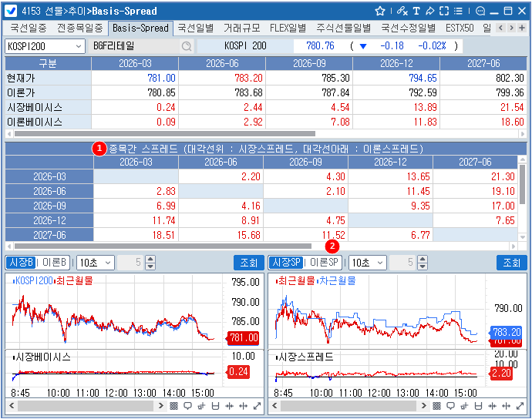Click expand arrow icon under left chart
The height and width of the screenshot is (419, 532).
257,406
